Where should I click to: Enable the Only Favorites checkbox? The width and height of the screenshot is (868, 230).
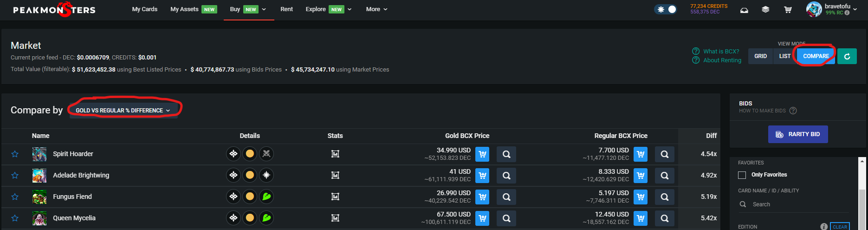tap(742, 175)
